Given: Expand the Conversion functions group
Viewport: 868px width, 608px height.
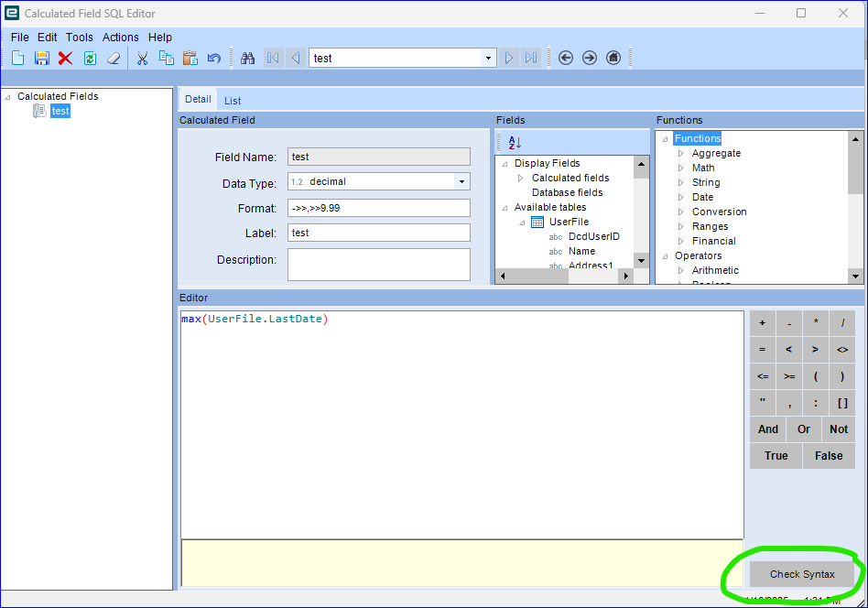Looking at the screenshot, I should click(x=681, y=212).
